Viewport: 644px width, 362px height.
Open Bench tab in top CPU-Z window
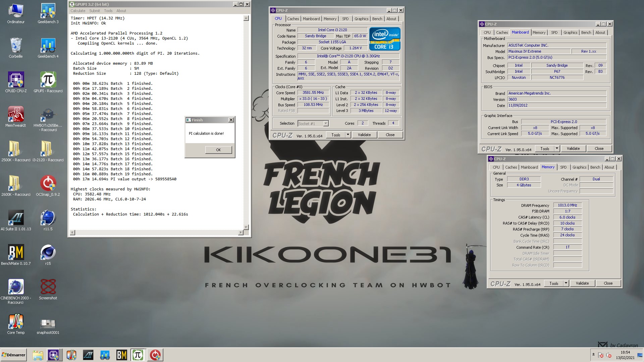point(377,19)
